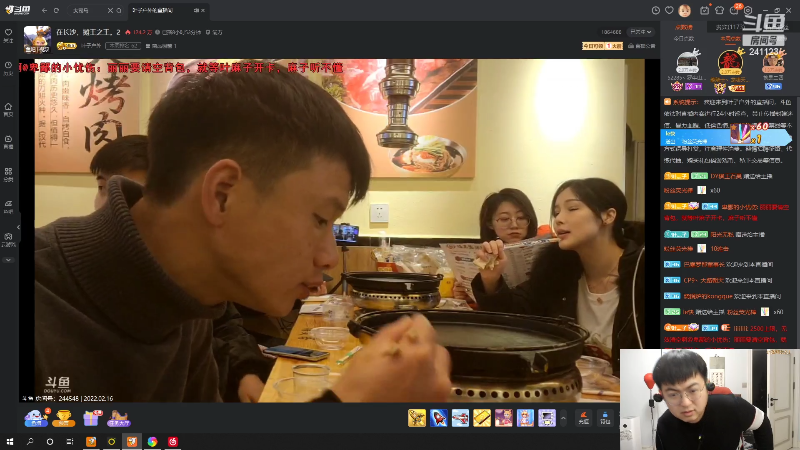Follow the streamer via heart icon in sidebar
The height and width of the screenshot is (450, 800).
(x=8, y=35)
